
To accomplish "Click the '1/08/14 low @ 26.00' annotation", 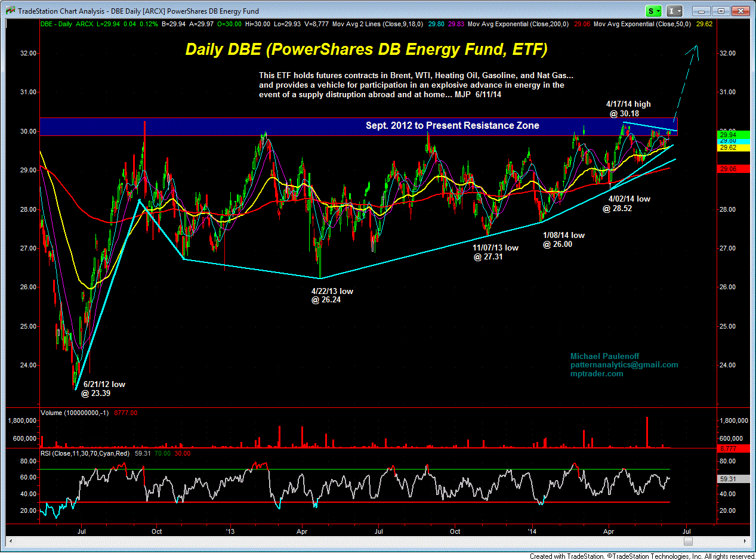I will pyautogui.click(x=564, y=239).
